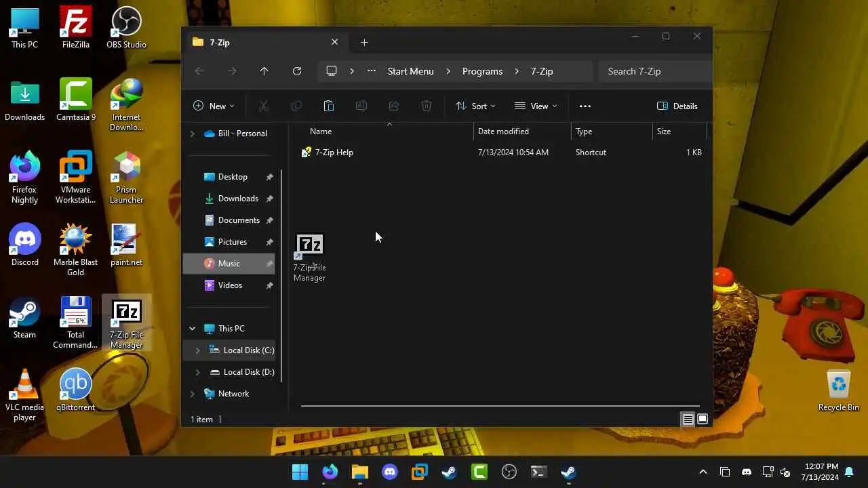Open Steam desktop shortcut
Viewport: 868px width, 488px height.
point(24,318)
